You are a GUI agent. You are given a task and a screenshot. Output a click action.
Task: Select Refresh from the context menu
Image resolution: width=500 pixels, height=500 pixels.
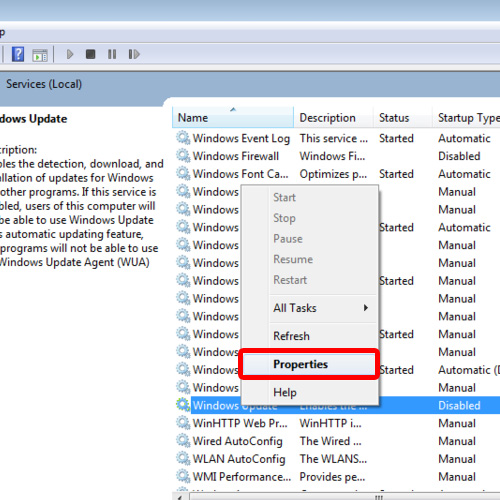coord(309,336)
